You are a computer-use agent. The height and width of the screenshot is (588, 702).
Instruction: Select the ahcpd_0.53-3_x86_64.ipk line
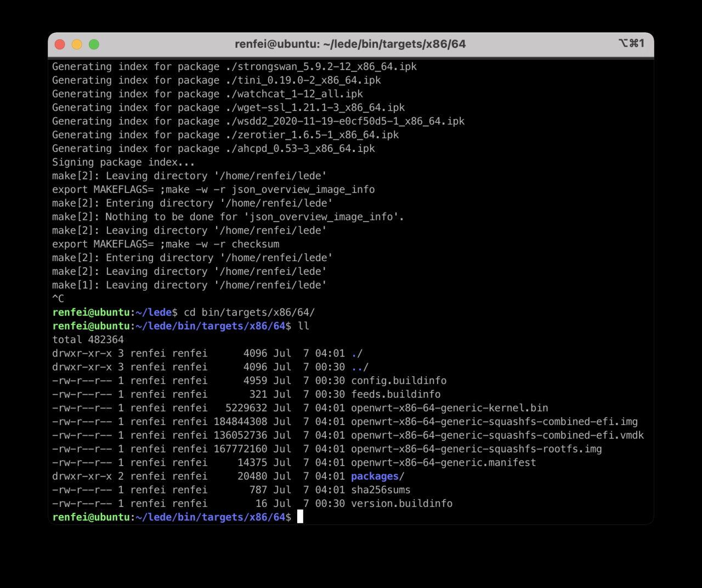coord(213,149)
